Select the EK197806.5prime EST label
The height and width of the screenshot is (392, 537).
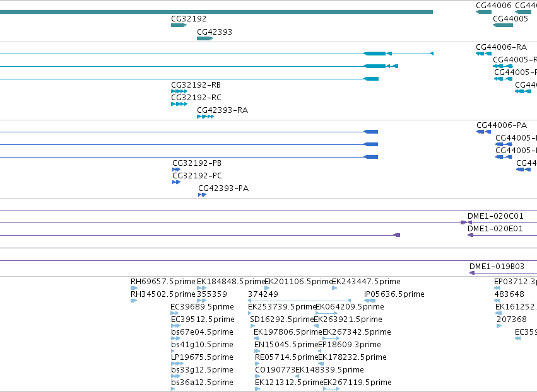tap(288, 332)
